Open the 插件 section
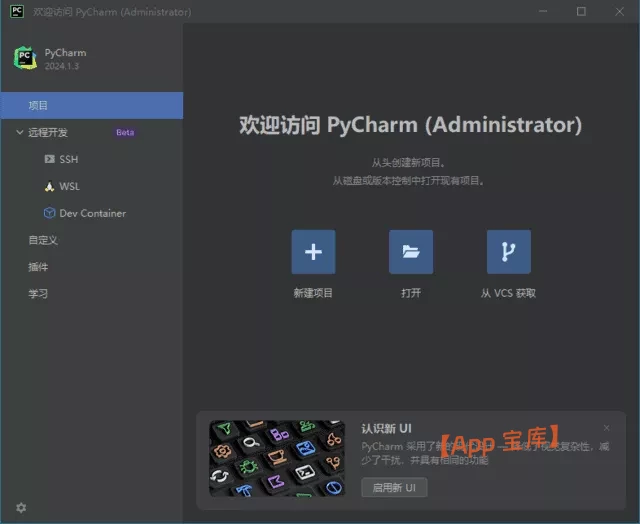 [x=38, y=267]
